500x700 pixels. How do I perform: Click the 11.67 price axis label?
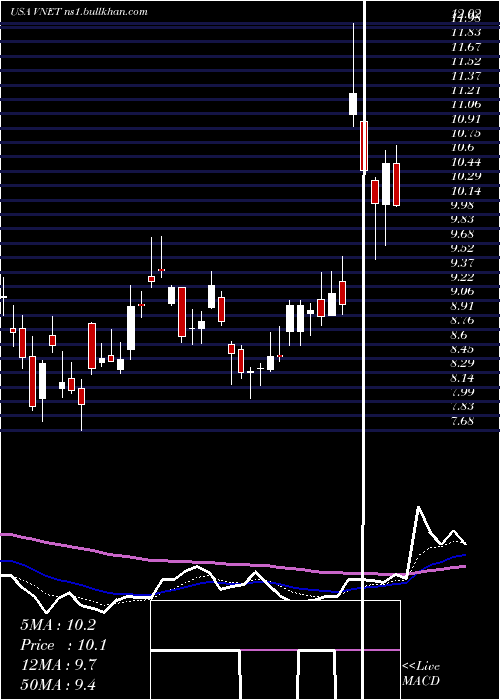[466, 47]
